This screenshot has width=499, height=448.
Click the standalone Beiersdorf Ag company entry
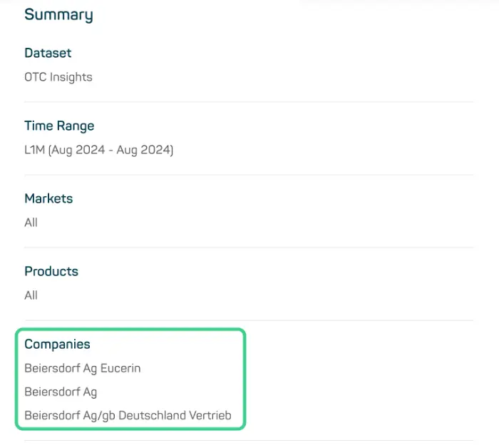[x=61, y=392]
